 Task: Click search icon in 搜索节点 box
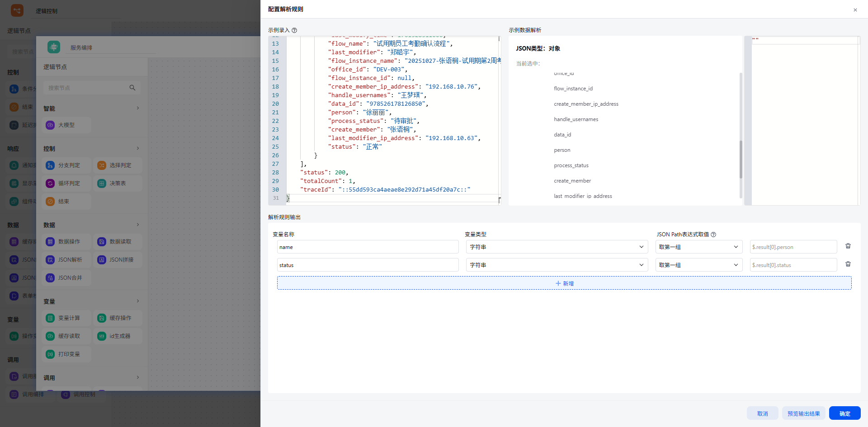click(132, 88)
